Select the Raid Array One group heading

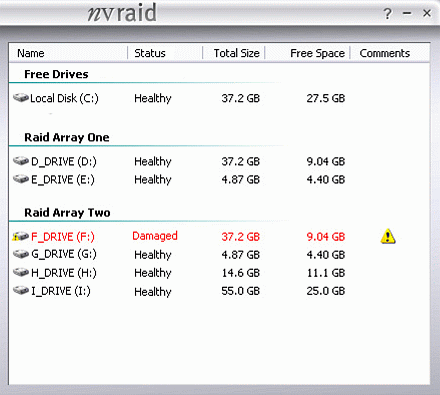point(67,137)
